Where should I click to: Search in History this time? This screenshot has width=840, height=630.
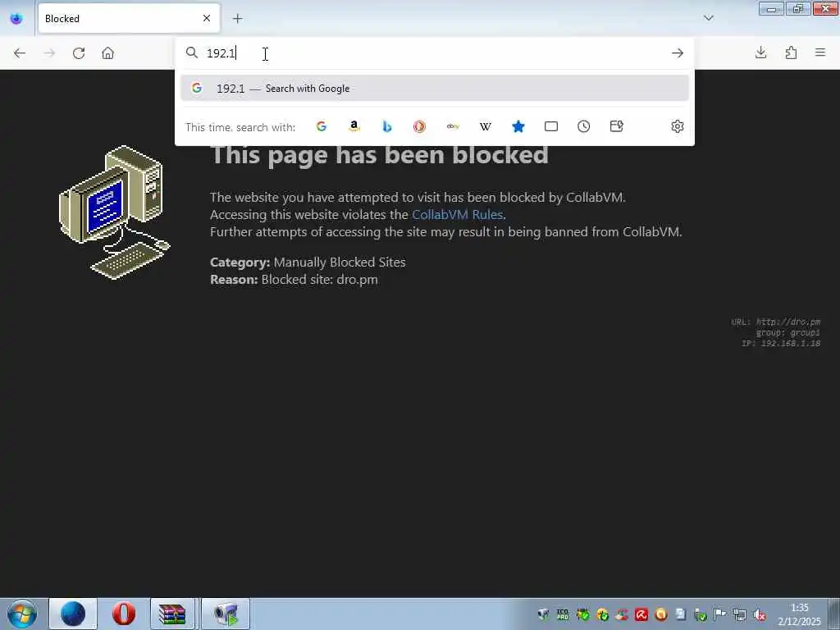tap(583, 126)
